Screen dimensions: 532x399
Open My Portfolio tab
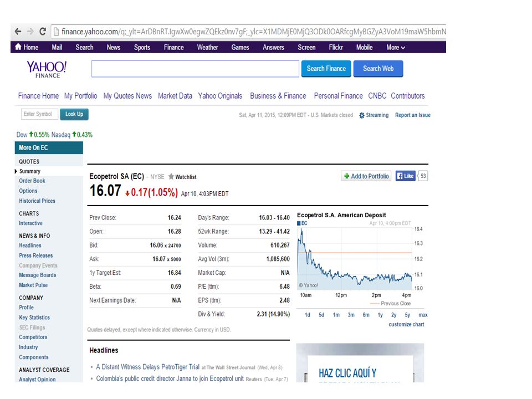click(x=81, y=96)
